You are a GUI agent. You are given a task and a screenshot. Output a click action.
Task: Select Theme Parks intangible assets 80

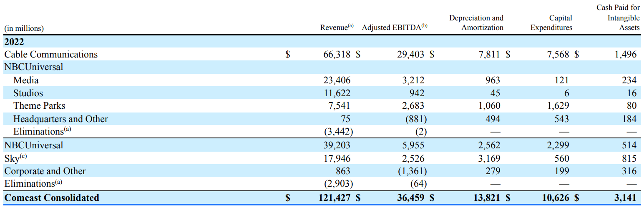pos(631,106)
